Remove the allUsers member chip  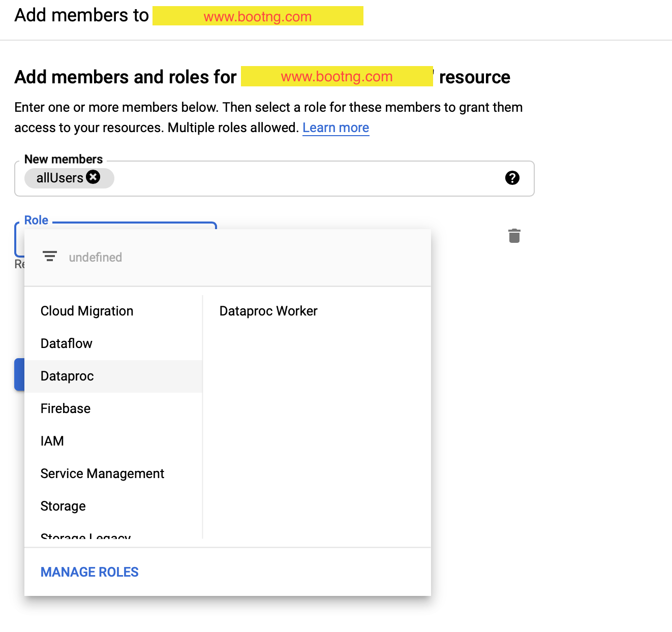(x=93, y=177)
